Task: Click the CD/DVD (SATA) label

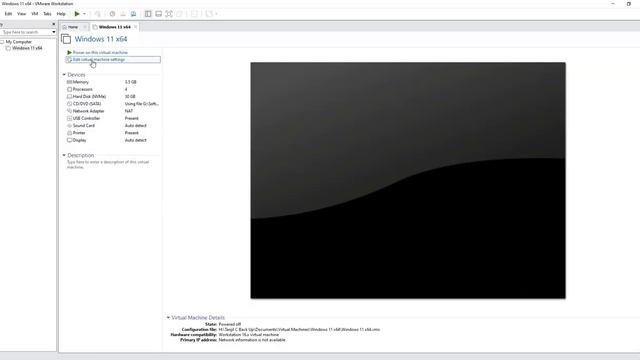Action: [87, 104]
